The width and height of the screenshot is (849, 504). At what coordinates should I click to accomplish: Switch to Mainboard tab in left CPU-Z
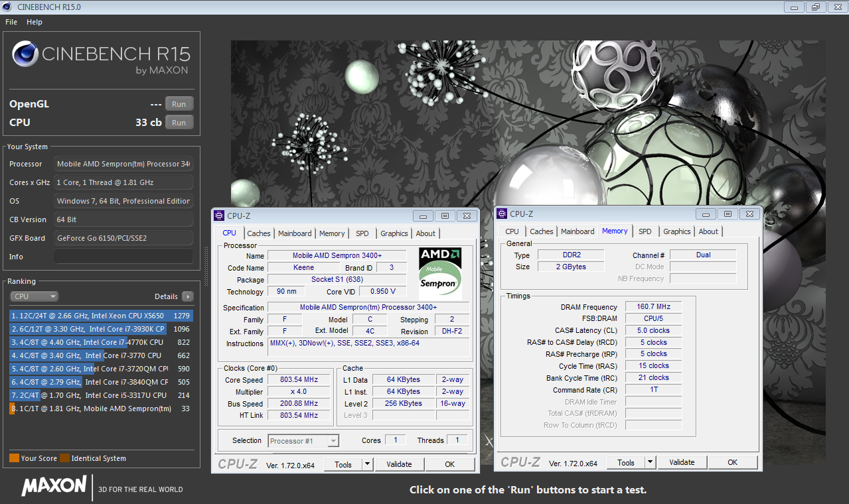295,233
